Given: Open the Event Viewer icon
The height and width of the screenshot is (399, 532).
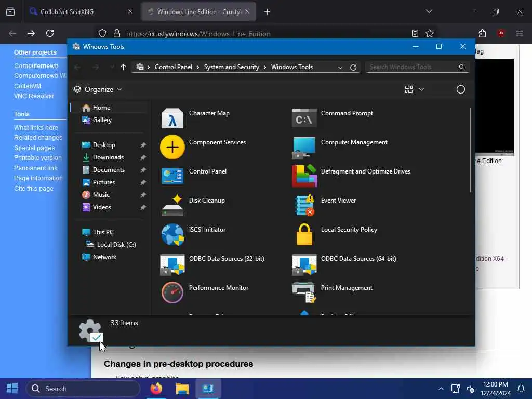Looking at the screenshot, I should (304, 205).
